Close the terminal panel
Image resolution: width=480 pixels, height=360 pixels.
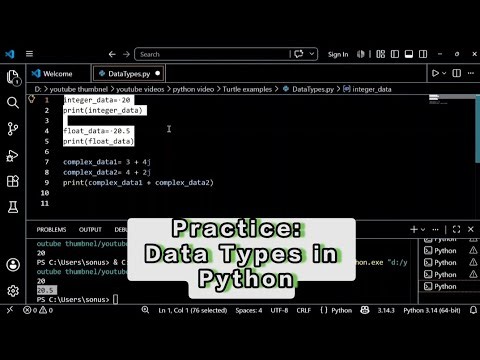[x=471, y=229]
